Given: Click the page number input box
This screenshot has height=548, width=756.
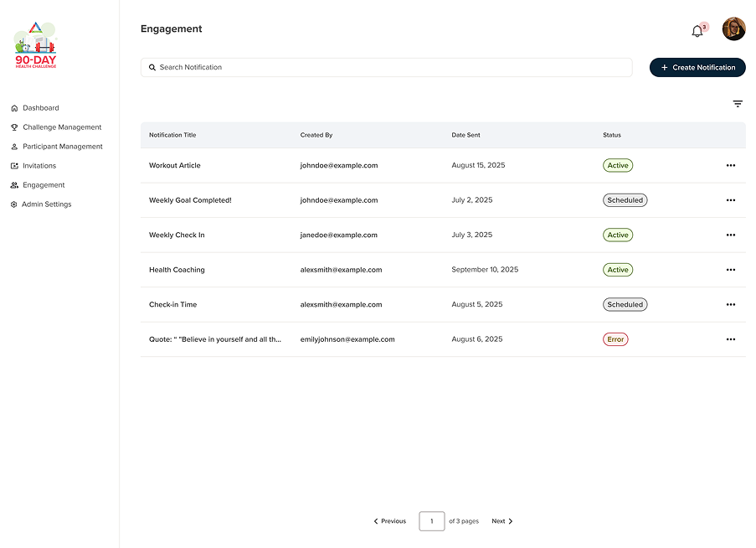Looking at the screenshot, I should (x=432, y=521).
